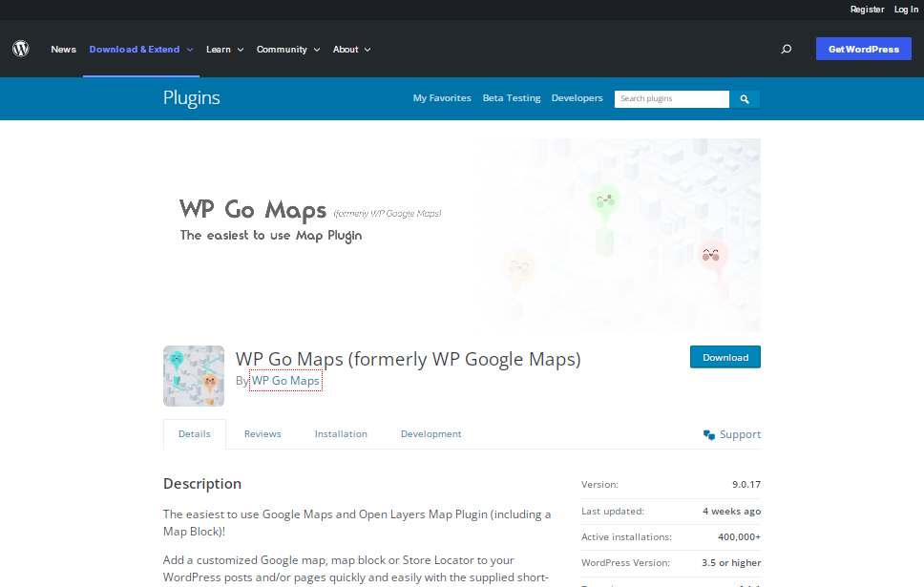924x587 pixels.
Task: Switch to the Details tab
Action: pos(195,434)
